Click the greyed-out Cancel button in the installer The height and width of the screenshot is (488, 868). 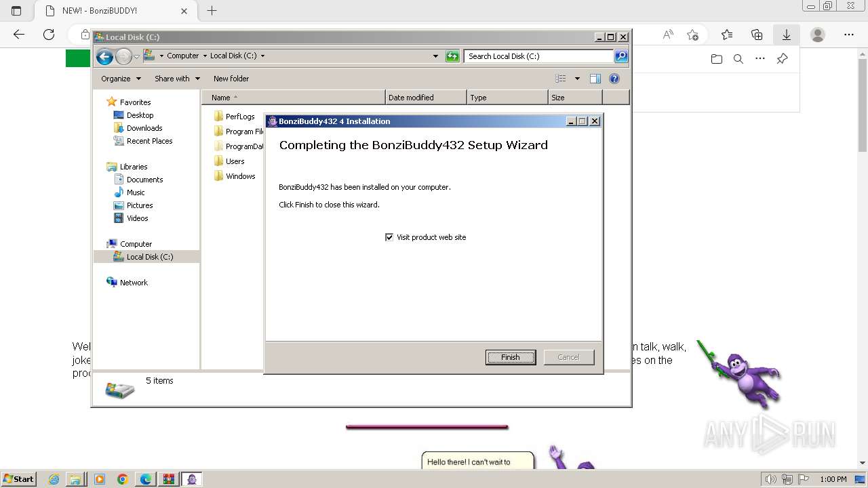[568, 357]
